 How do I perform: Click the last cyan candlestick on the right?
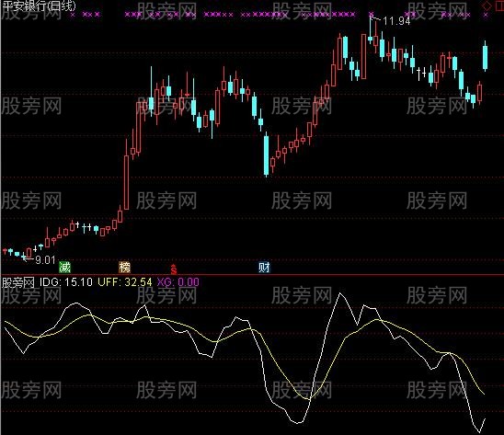(x=485, y=56)
